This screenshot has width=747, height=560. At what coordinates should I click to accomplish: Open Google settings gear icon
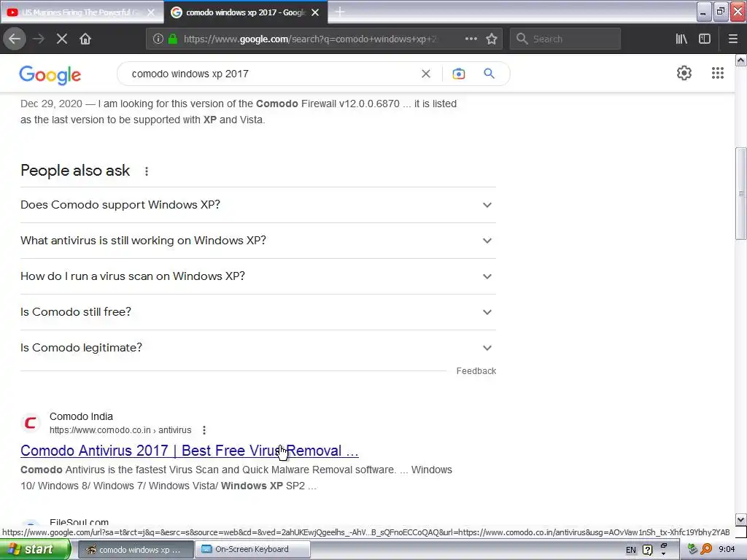pos(684,73)
